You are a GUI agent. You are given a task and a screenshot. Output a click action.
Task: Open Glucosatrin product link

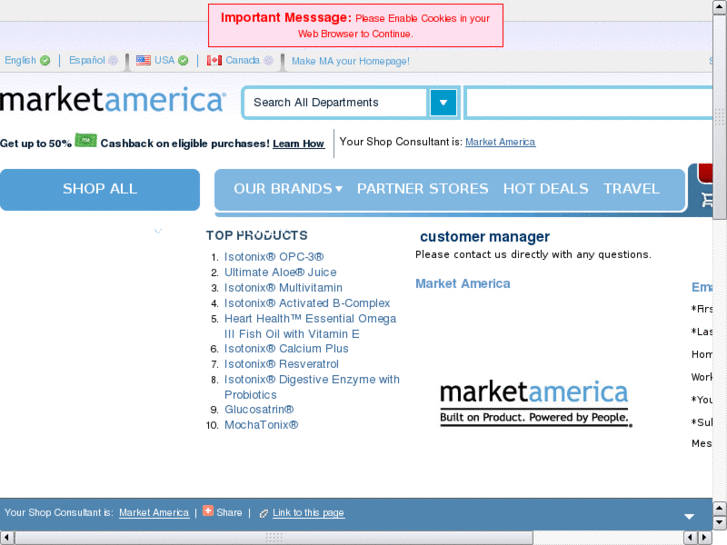click(x=259, y=410)
